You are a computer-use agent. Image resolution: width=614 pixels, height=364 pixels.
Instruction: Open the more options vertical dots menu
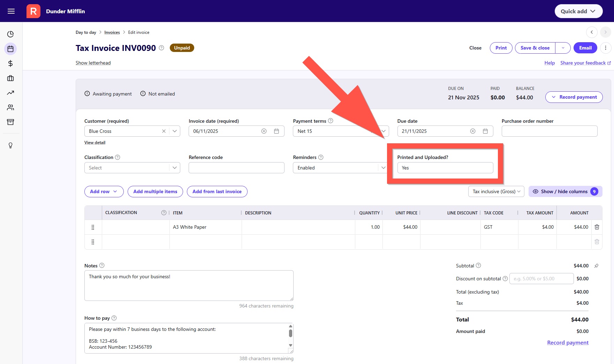tap(606, 48)
